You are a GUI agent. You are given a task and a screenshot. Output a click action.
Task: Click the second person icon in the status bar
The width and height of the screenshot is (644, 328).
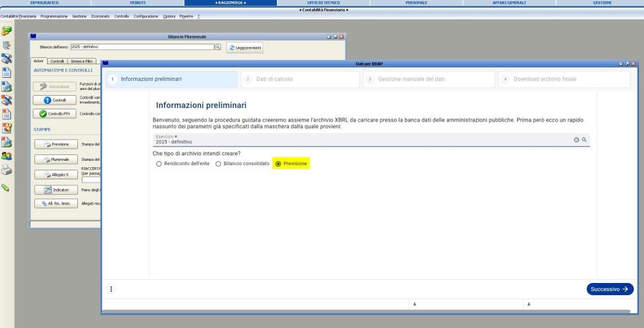529,304
